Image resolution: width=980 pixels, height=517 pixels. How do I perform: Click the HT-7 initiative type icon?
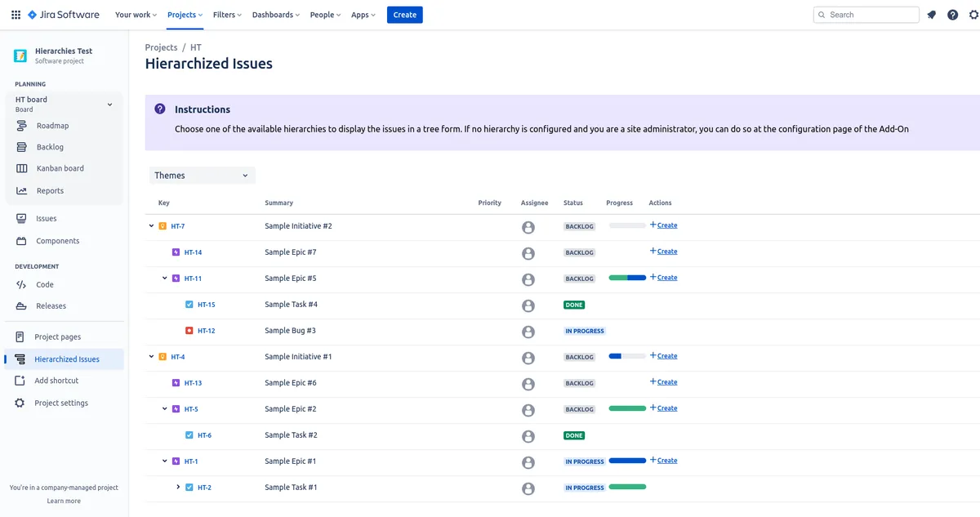click(163, 226)
